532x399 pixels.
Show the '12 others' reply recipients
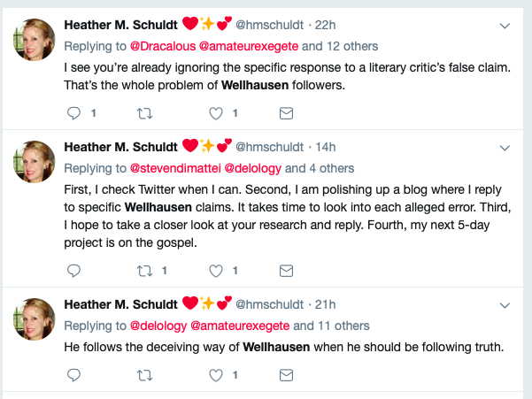pos(351,46)
